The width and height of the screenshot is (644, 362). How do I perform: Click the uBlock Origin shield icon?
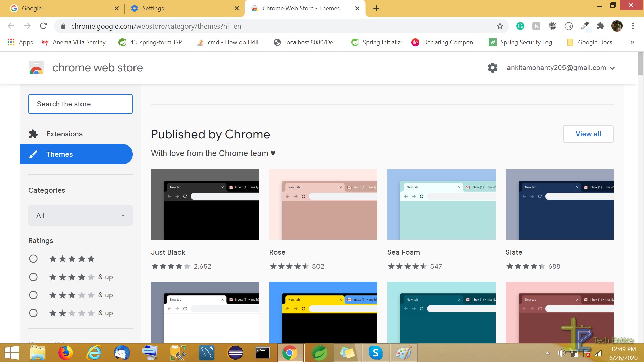click(552, 26)
